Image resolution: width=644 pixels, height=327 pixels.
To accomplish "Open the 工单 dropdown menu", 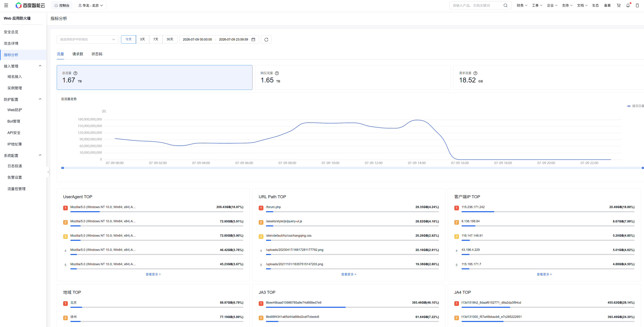I will (x=537, y=5).
